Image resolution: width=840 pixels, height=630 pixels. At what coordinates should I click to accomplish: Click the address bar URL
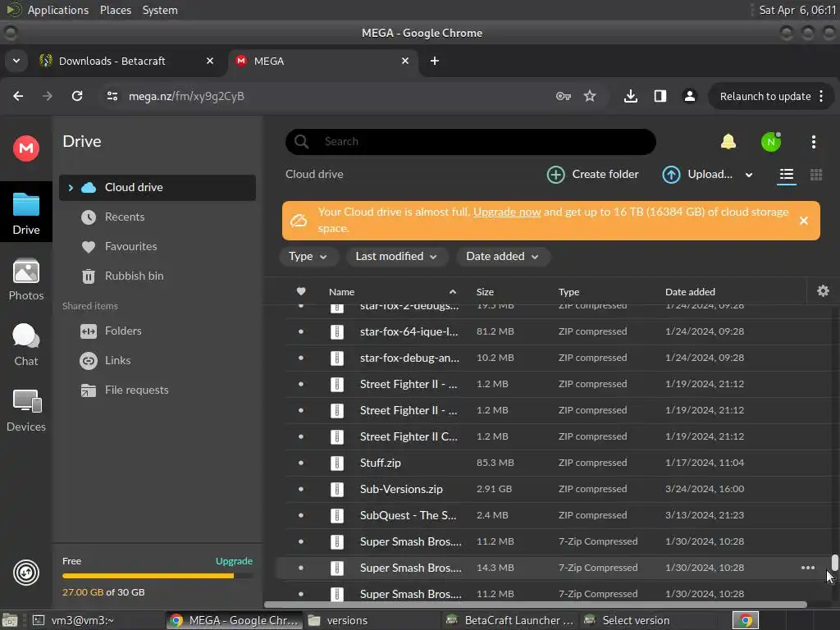(x=186, y=97)
